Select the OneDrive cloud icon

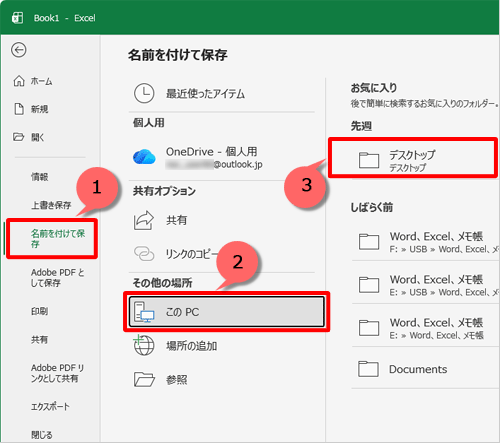coord(144,157)
